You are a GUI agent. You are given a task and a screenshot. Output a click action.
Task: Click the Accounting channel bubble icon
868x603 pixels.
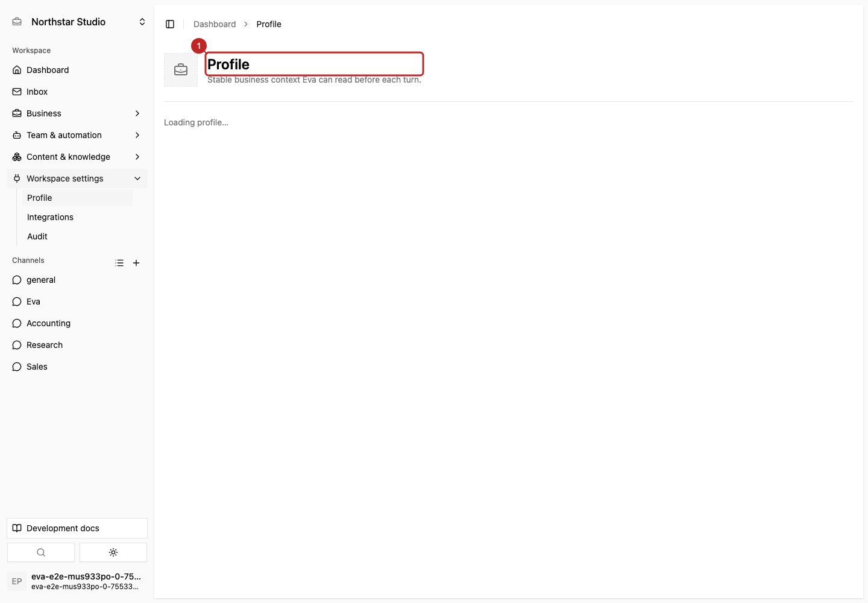pyautogui.click(x=17, y=323)
